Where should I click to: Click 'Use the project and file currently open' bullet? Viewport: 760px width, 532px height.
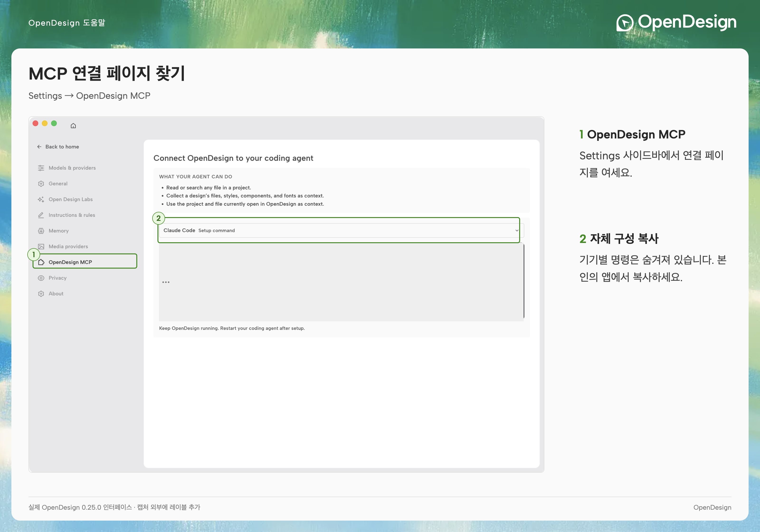click(x=245, y=204)
